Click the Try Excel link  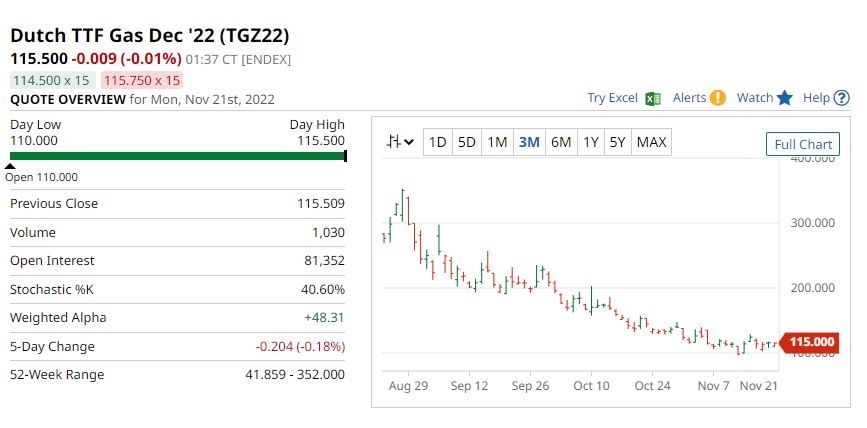point(612,98)
